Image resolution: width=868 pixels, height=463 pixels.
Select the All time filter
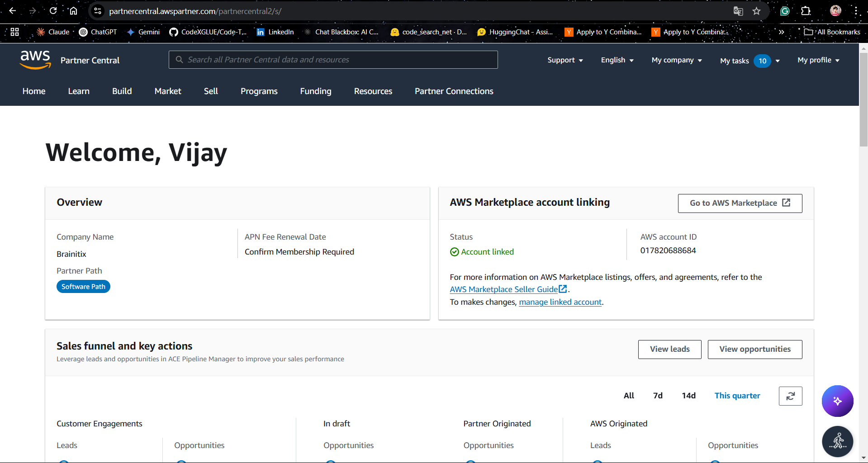point(629,396)
